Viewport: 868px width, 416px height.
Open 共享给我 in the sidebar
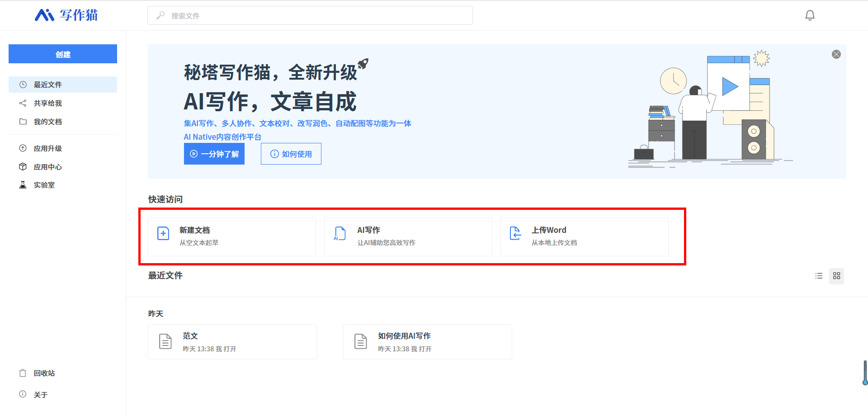tap(63, 103)
